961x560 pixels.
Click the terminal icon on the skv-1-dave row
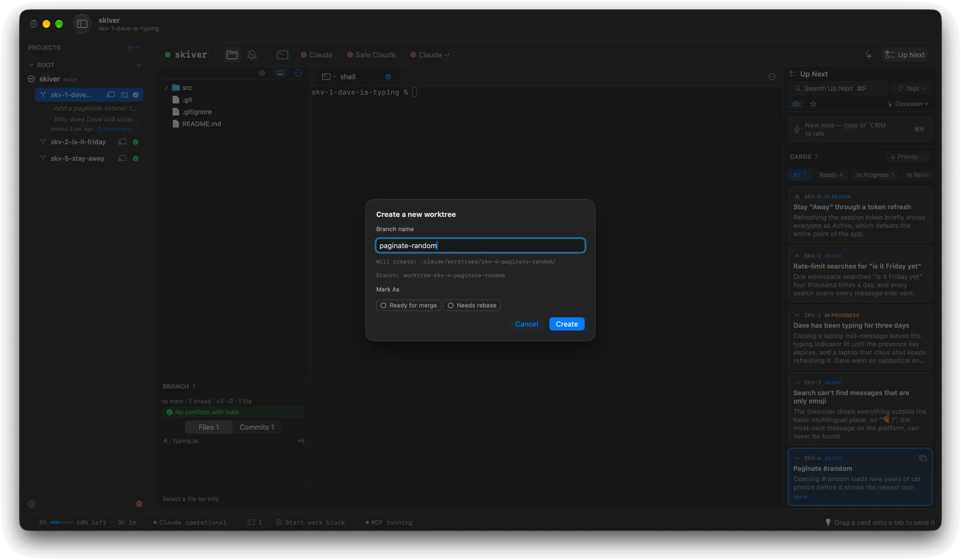click(124, 95)
